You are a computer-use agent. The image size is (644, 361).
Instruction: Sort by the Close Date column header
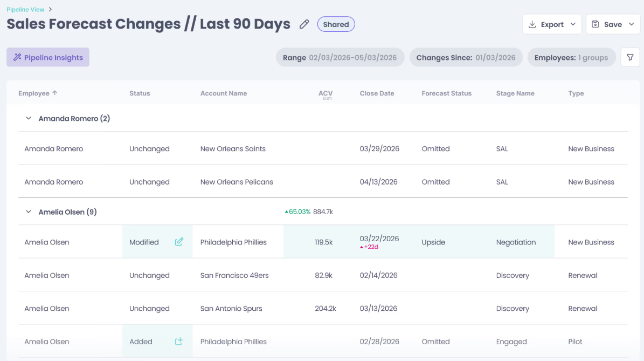click(377, 93)
